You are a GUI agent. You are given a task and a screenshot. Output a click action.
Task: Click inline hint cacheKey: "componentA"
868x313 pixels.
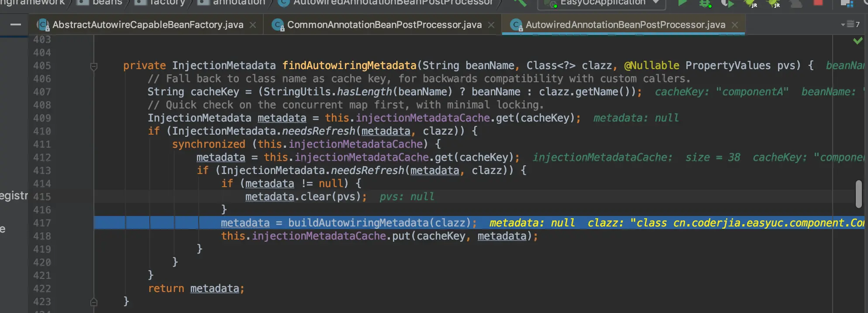tap(721, 92)
